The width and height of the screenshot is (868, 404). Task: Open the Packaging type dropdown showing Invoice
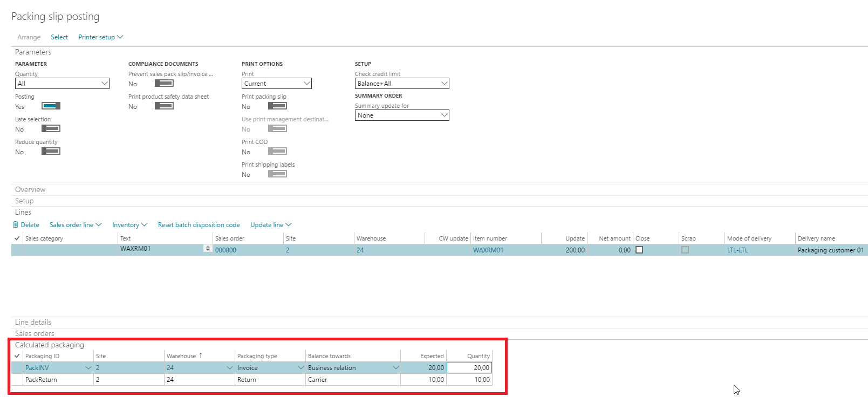pyautogui.click(x=301, y=368)
